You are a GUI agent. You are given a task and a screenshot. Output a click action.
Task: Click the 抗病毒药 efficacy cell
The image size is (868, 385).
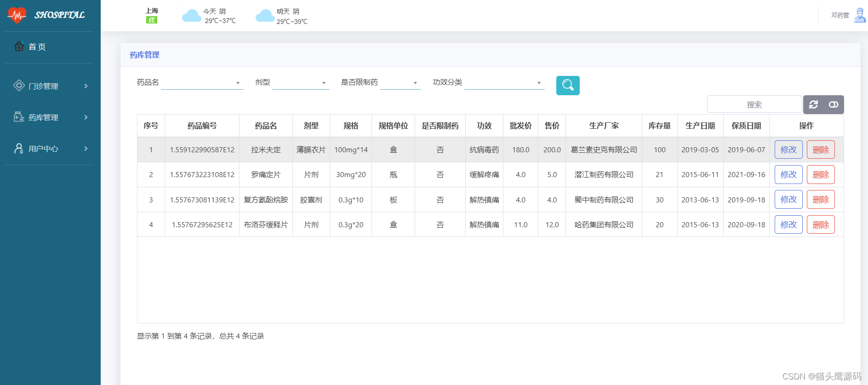[484, 150]
